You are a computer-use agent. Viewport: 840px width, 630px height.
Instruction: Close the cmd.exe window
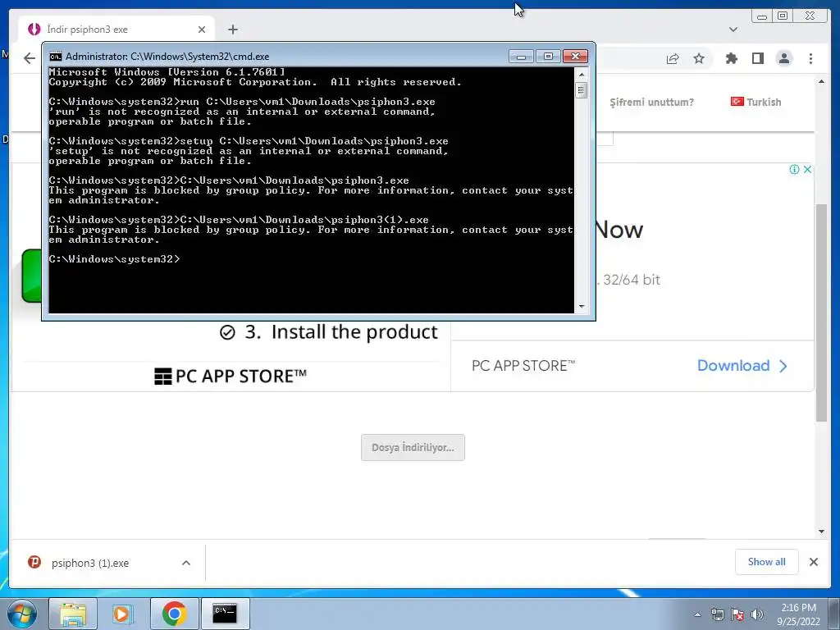pyautogui.click(x=575, y=57)
